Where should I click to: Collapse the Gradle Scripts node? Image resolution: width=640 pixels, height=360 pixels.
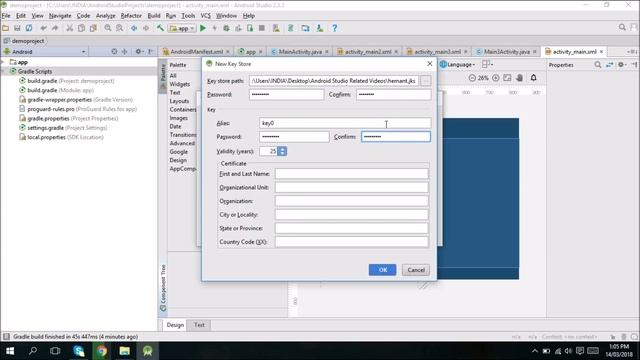[x=4, y=71]
